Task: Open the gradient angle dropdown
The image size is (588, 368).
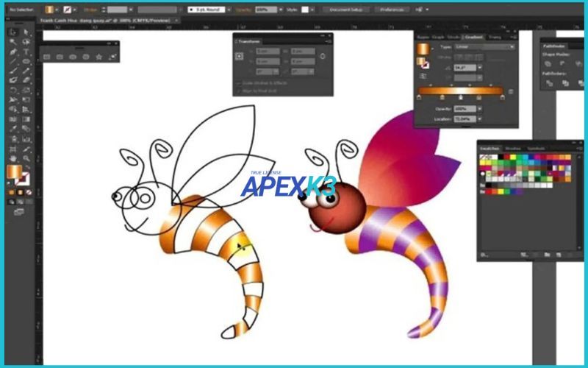Action: [x=479, y=67]
